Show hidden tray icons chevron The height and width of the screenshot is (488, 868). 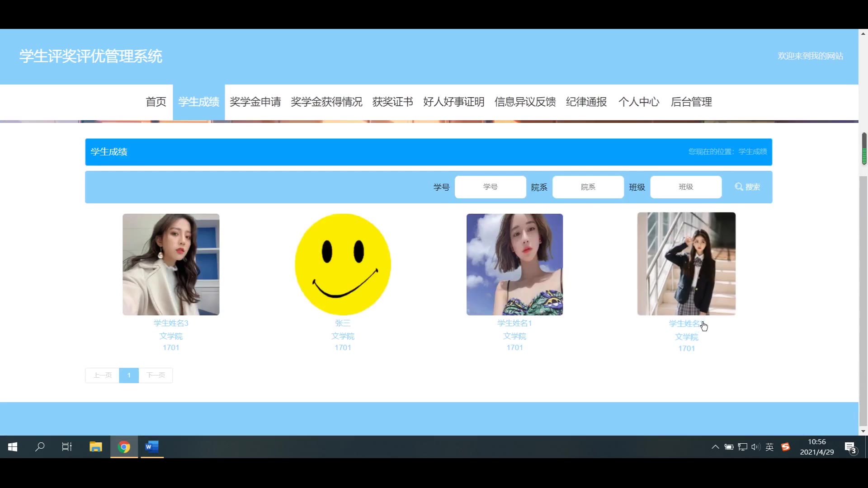715,447
